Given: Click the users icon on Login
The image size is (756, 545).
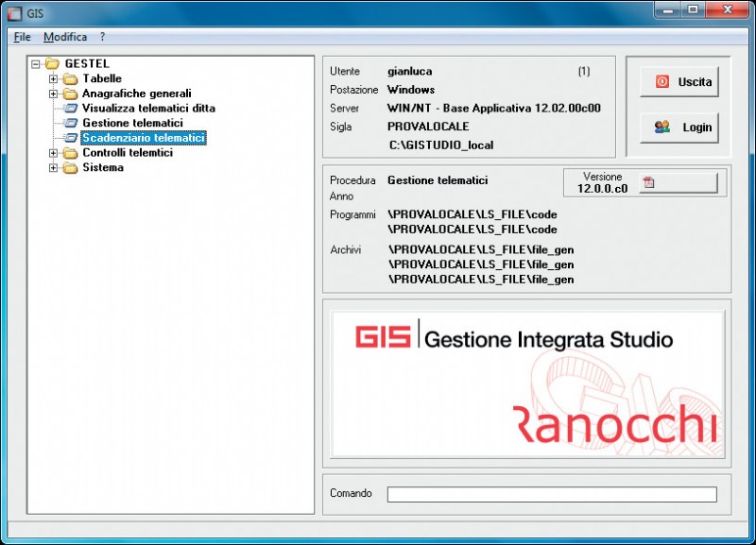Looking at the screenshot, I should point(662,128).
